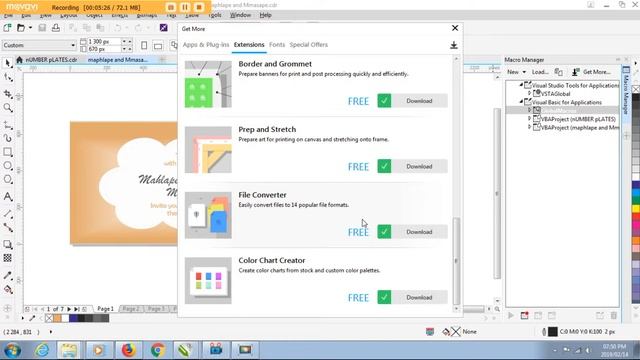The width and height of the screenshot is (640, 360).
Task: Toggle checkmark for File Converter
Action: coord(384,232)
